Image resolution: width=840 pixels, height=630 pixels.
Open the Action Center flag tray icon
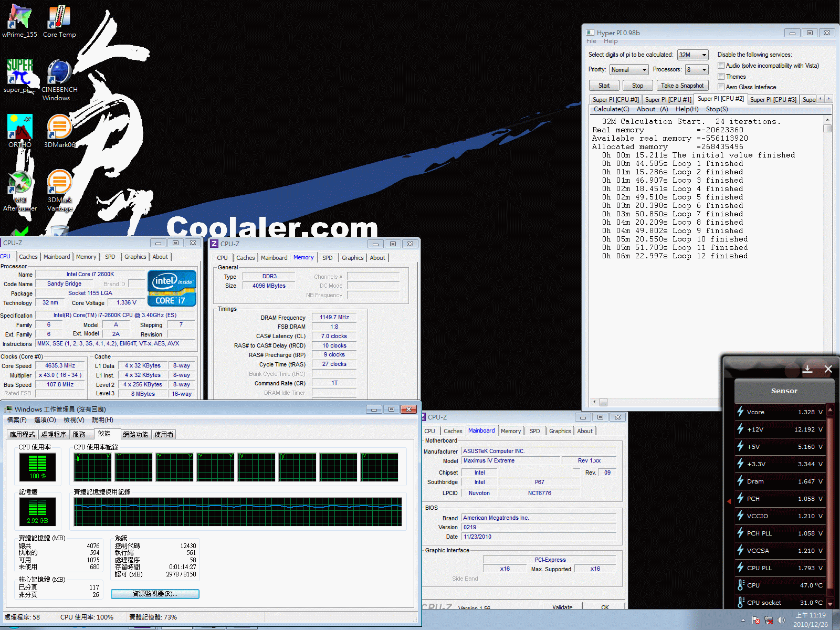[756, 620]
